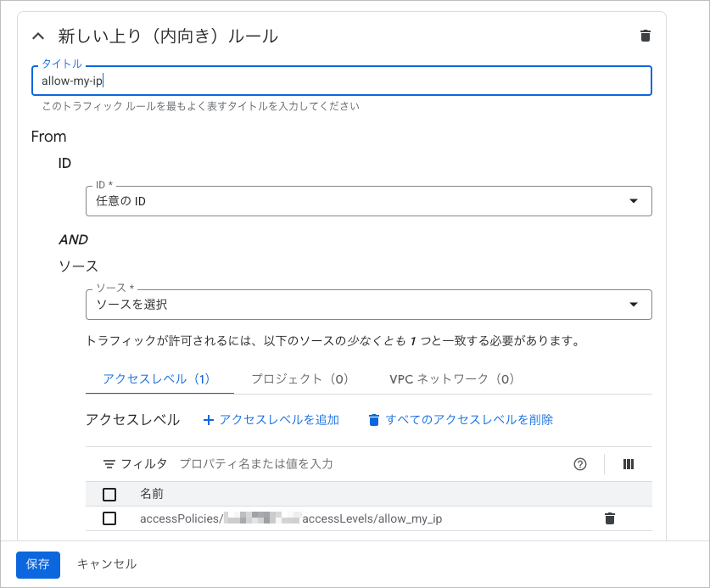Click the キャンセル button
The height and width of the screenshot is (588, 710).
[x=107, y=564]
